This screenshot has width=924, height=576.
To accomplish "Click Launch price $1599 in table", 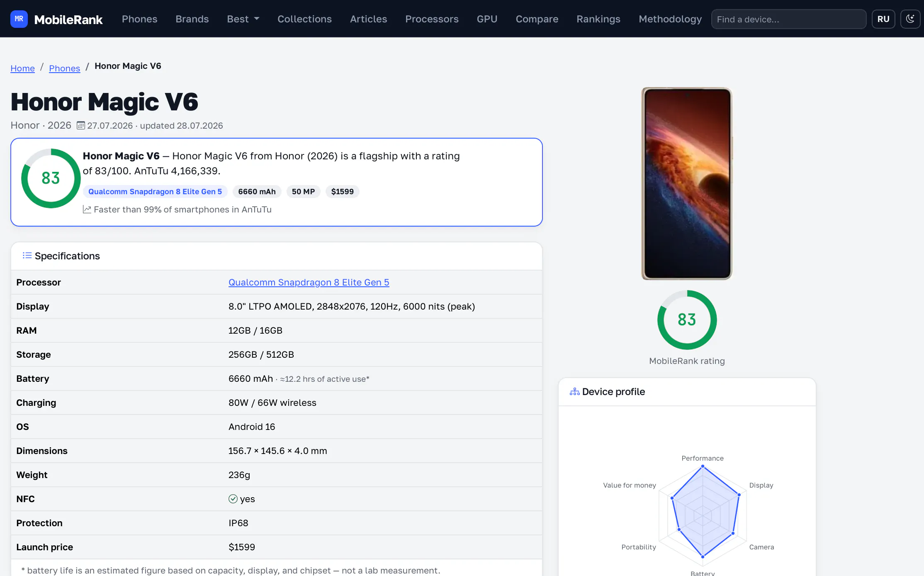I will point(242,547).
